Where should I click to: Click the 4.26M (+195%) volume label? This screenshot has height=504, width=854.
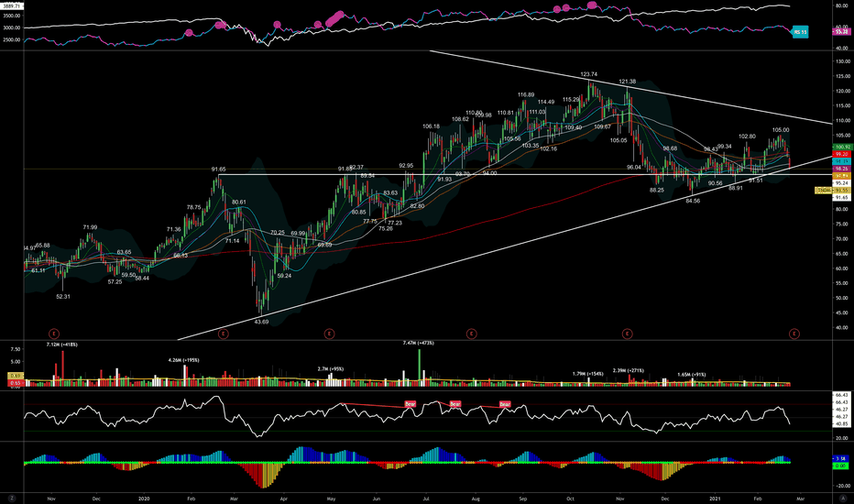coord(183,360)
